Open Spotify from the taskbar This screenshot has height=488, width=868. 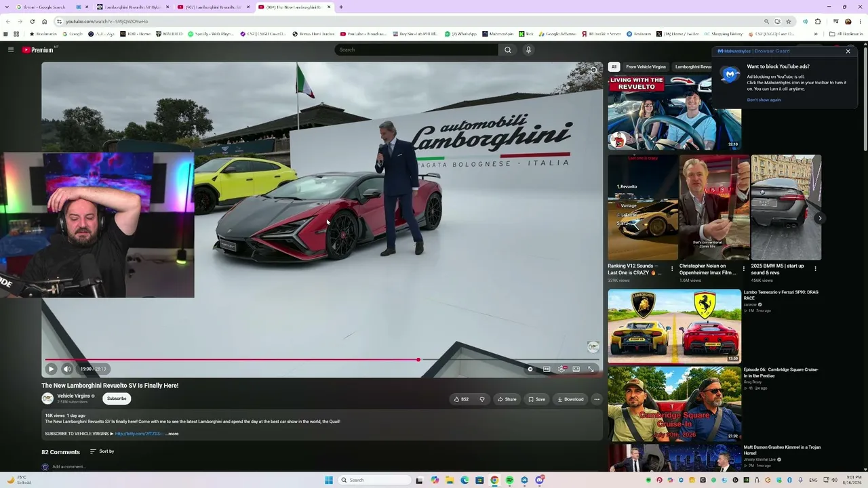click(509, 480)
